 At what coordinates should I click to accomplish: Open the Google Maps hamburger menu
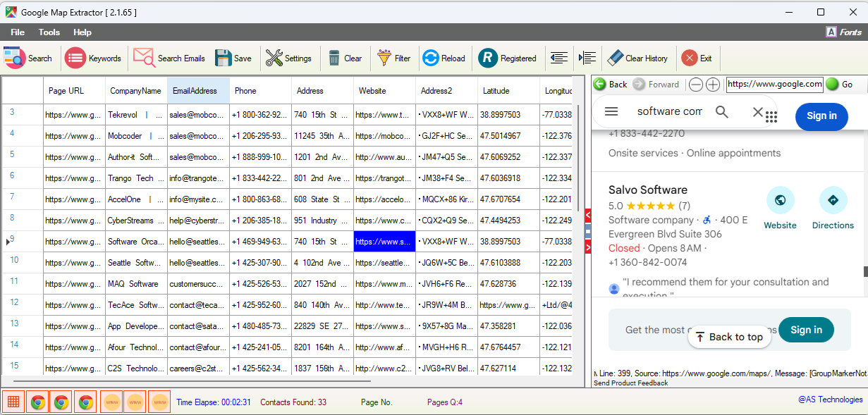coord(611,111)
